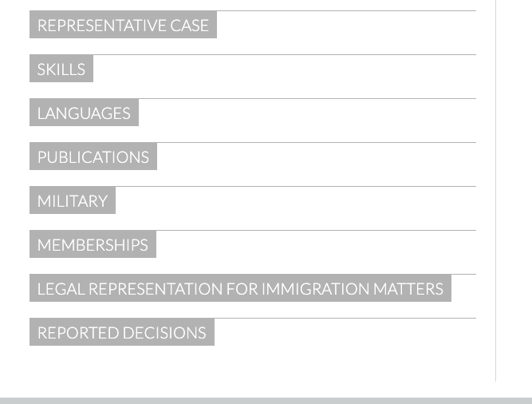This screenshot has height=404, width=532.
Task: Expand the Languages section
Action: pyautogui.click(x=84, y=113)
